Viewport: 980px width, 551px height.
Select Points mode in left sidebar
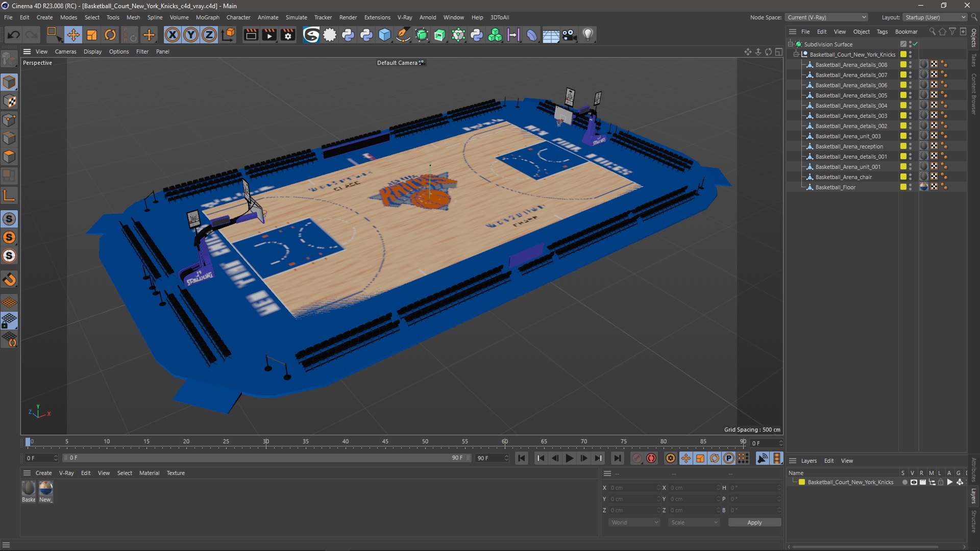(x=9, y=120)
